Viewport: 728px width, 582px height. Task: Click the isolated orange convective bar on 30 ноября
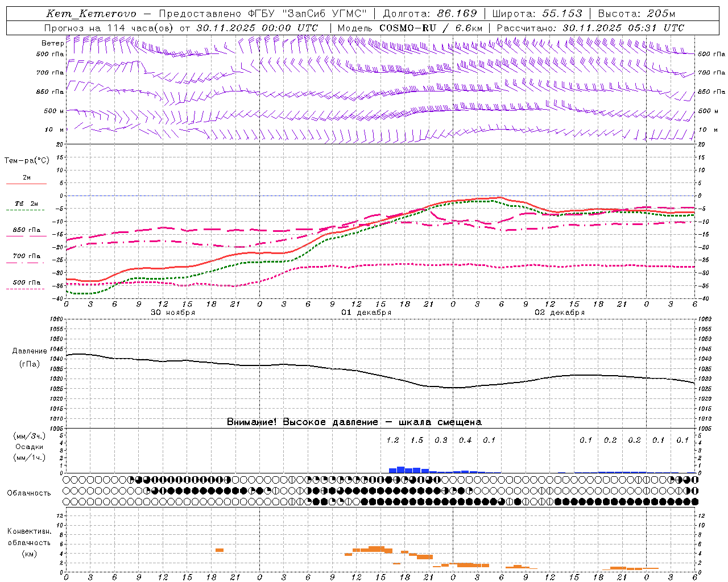(x=220, y=550)
